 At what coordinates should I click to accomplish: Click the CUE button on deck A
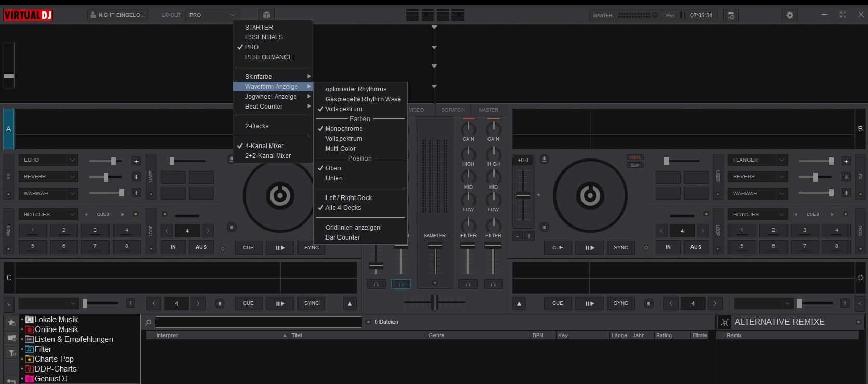[x=248, y=248]
